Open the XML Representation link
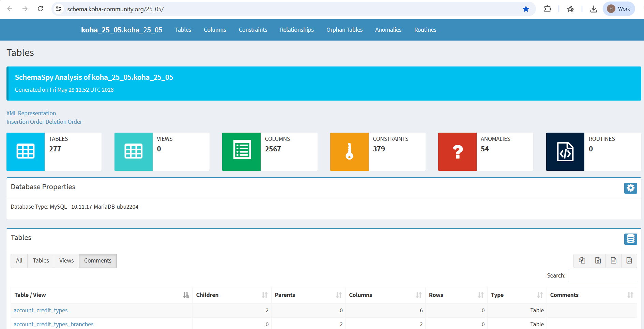Image resolution: width=644 pixels, height=329 pixels. point(31,113)
